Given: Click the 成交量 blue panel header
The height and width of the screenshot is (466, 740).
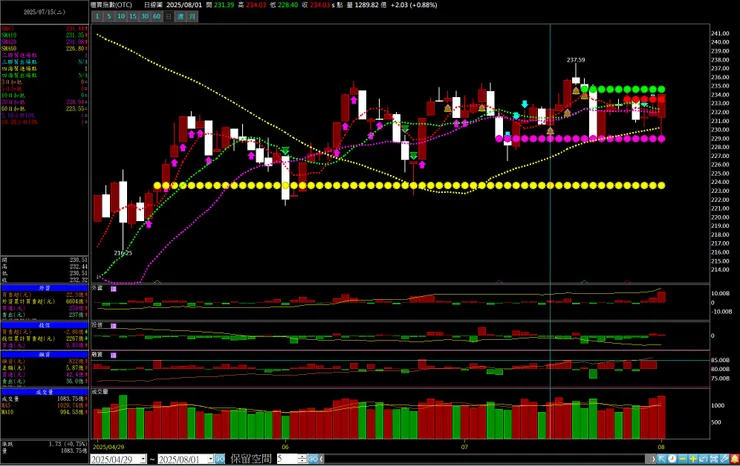Looking at the screenshot, I should point(44,392).
